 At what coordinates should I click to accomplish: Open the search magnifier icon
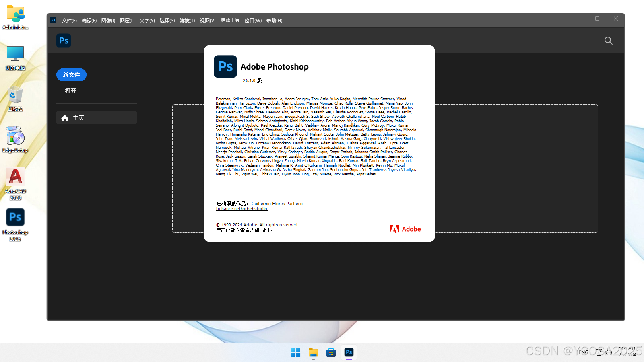coord(608,41)
